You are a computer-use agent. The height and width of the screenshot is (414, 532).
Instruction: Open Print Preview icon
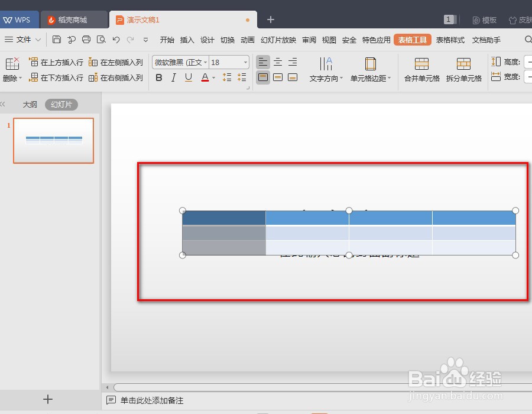coord(101,40)
